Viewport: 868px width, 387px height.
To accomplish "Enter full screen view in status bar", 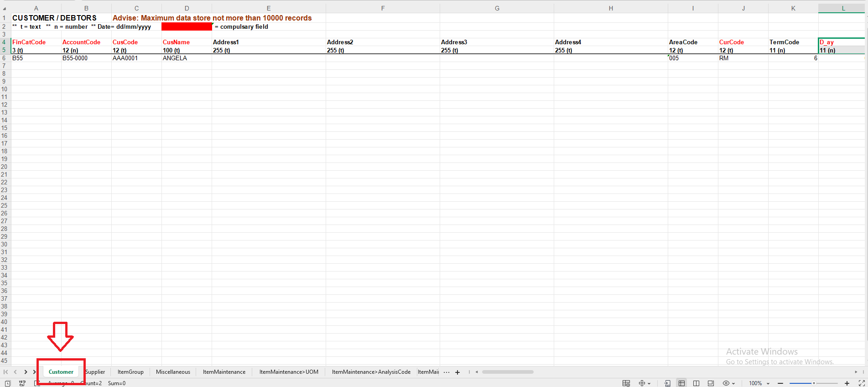I will click(x=862, y=383).
